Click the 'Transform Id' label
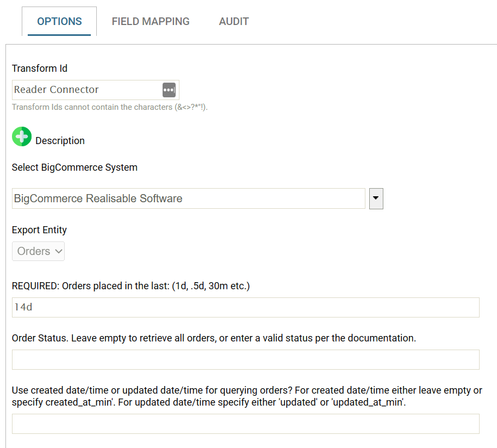Image resolution: width=497 pixels, height=448 pixels. pyautogui.click(x=40, y=69)
